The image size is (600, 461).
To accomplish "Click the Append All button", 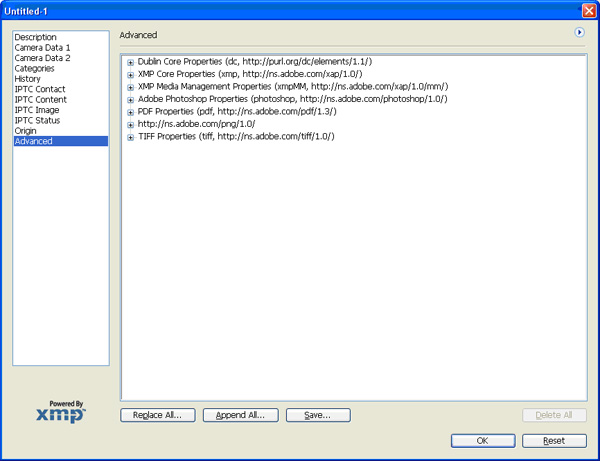I will [240, 415].
